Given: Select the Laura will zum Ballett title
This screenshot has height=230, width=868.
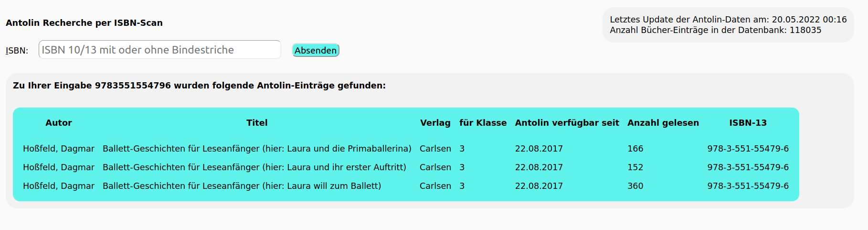Looking at the screenshot, I should point(242,186).
